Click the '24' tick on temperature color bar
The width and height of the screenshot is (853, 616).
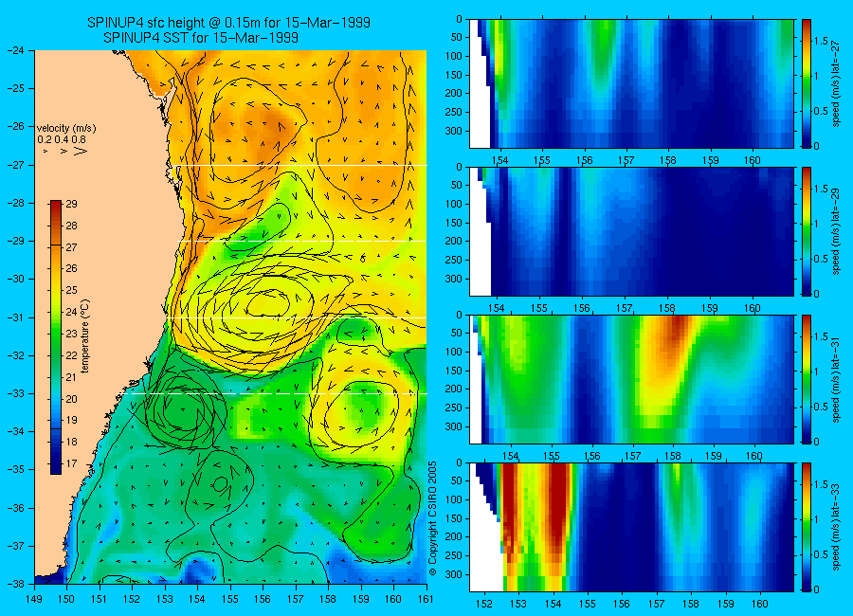point(71,313)
